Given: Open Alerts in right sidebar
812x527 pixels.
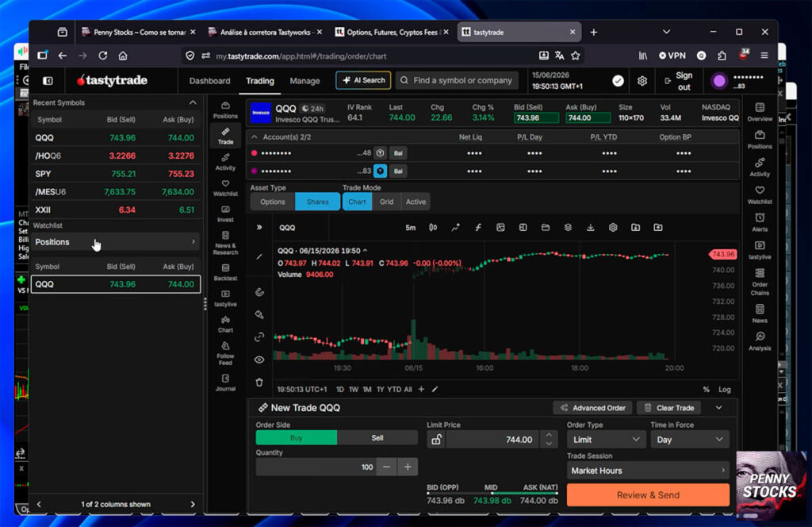Looking at the screenshot, I should (760, 222).
